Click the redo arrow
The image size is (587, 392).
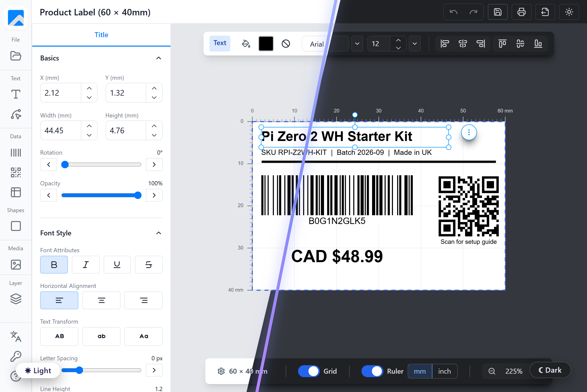[x=473, y=12]
